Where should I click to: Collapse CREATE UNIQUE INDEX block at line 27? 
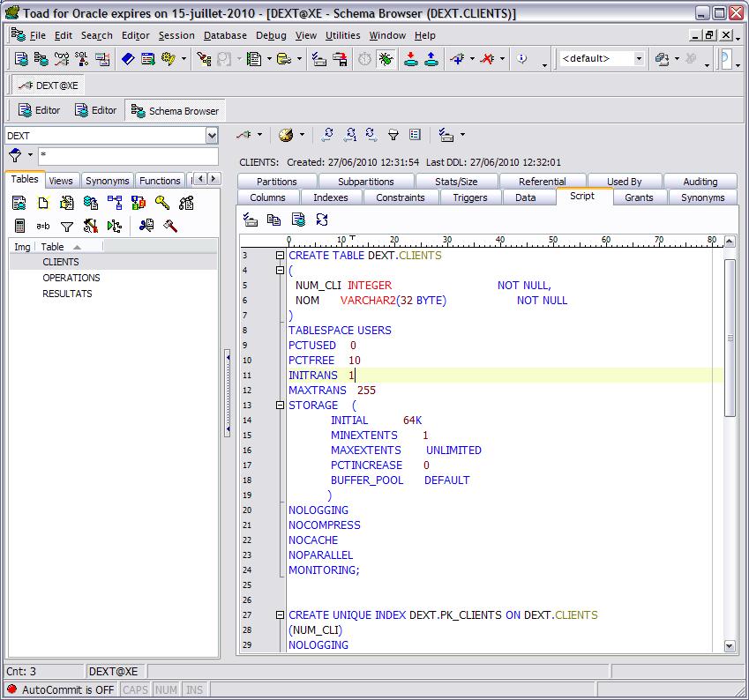pyautogui.click(x=281, y=615)
